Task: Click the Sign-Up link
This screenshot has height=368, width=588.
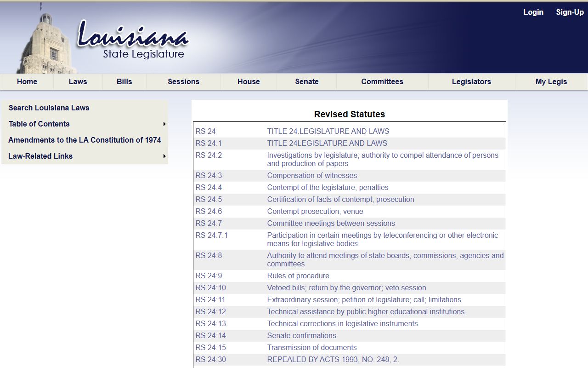Action: pyautogui.click(x=570, y=12)
